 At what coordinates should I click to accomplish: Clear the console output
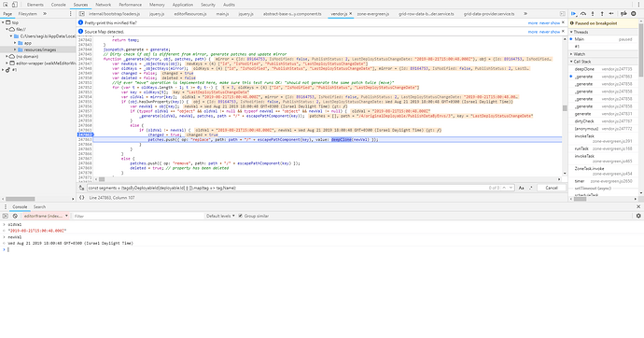[15, 216]
